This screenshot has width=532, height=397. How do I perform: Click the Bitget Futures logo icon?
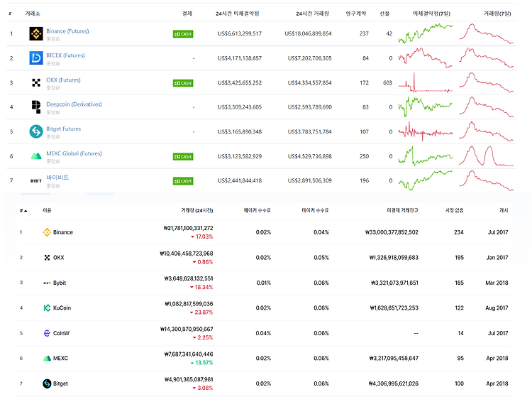[x=36, y=132]
